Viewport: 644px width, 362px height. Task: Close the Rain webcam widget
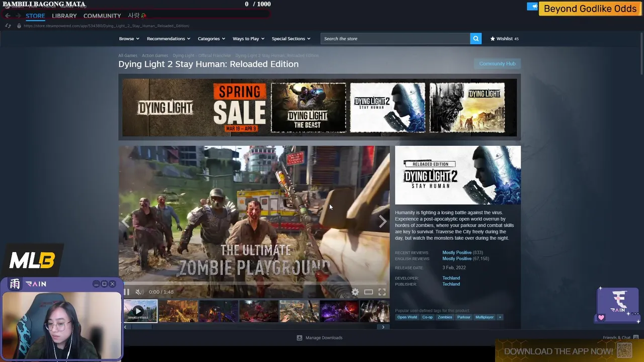point(112,284)
